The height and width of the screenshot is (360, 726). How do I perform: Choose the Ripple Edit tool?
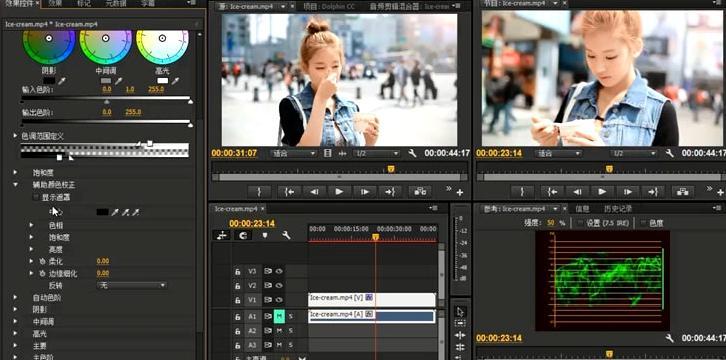point(460,335)
